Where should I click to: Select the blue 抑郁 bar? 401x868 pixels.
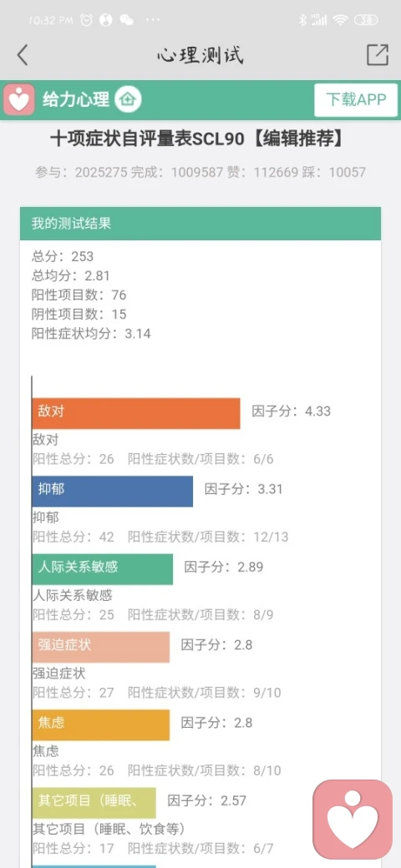click(113, 491)
